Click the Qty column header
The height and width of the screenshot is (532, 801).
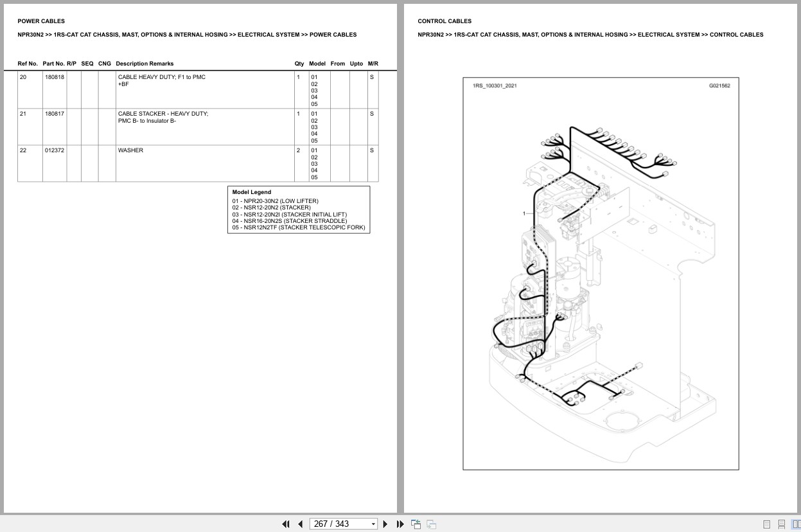point(299,64)
